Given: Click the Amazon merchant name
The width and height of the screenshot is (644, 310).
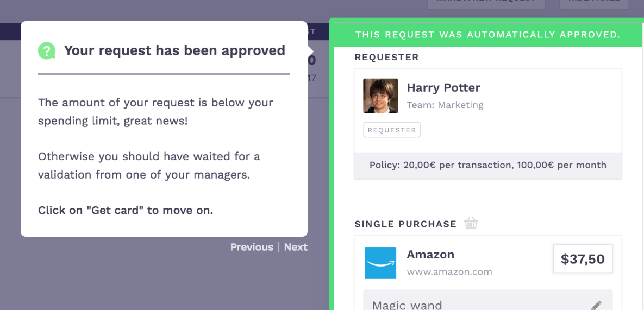Looking at the screenshot, I should tap(430, 255).
